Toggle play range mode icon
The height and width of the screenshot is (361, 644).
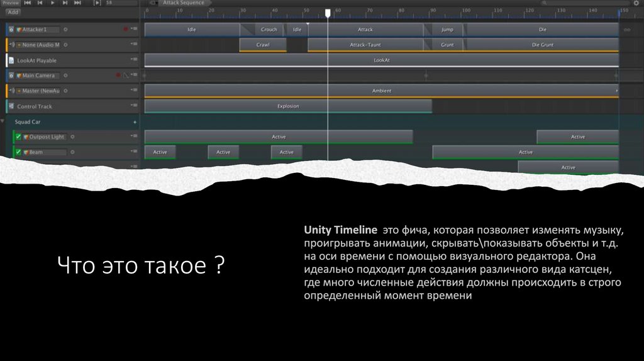point(97,3)
